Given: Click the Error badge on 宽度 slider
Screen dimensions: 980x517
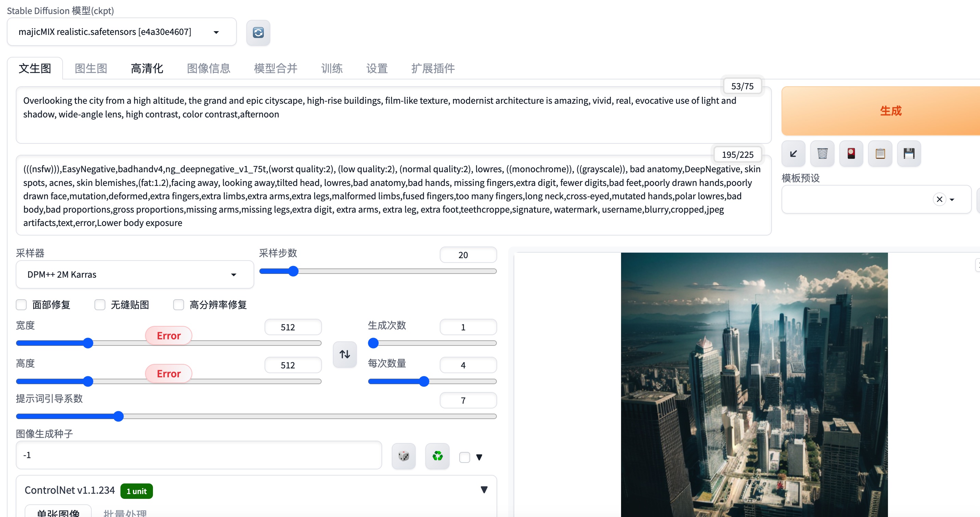Looking at the screenshot, I should click(x=169, y=336).
